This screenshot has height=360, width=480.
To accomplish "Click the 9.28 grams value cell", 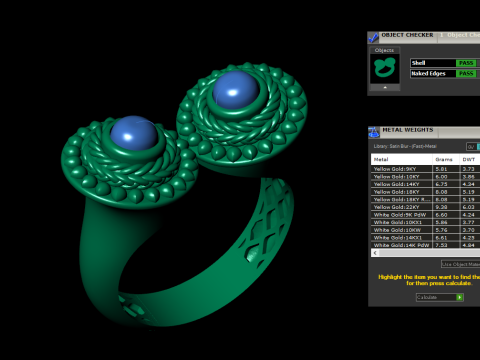I will click(x=446, y=207).
